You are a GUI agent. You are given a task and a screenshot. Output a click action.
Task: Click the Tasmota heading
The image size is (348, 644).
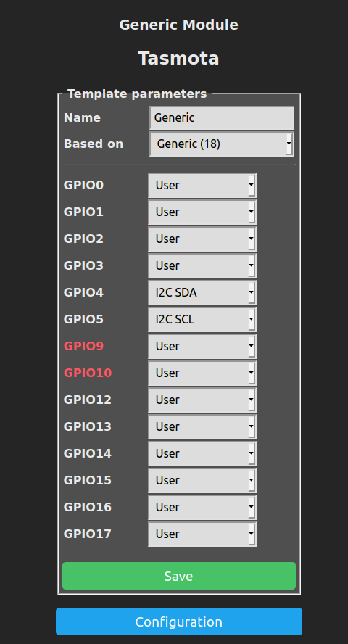(x=178, y=58)
